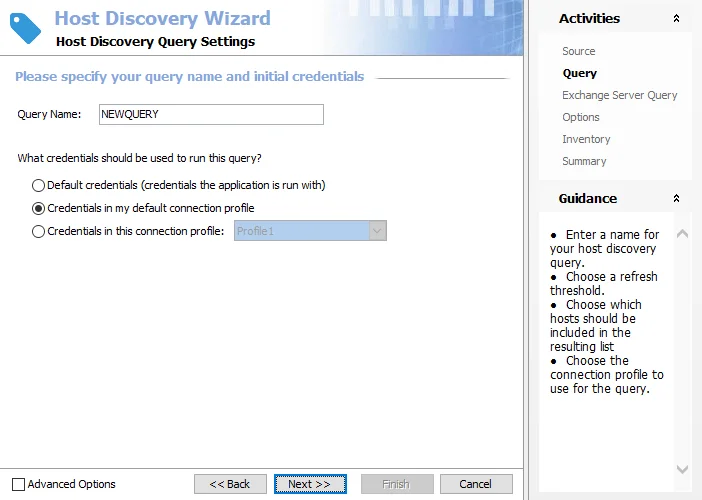Click into the Query Name input field
The width and height of the screenshot is (702, 500).
[x=211, y=115]
